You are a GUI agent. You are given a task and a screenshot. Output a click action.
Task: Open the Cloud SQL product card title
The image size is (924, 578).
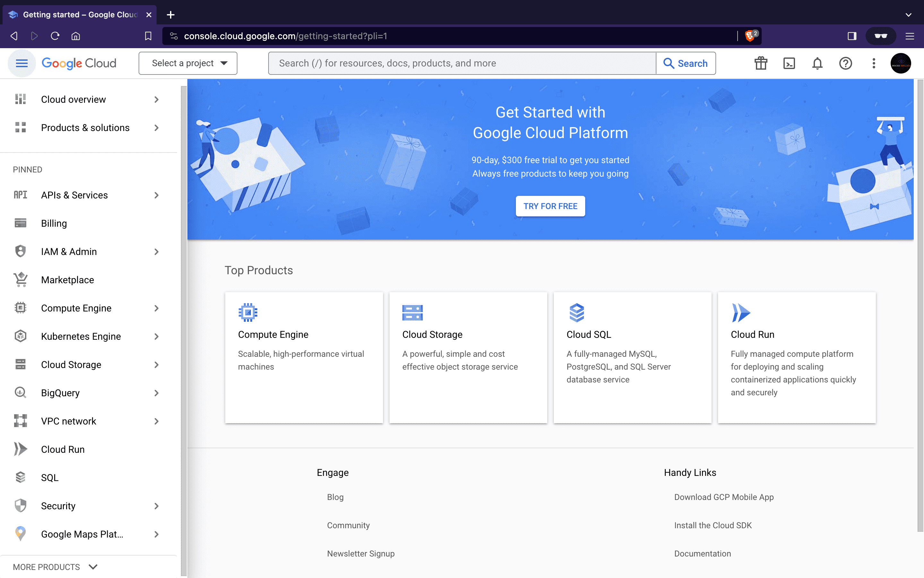tap(588, 335)
